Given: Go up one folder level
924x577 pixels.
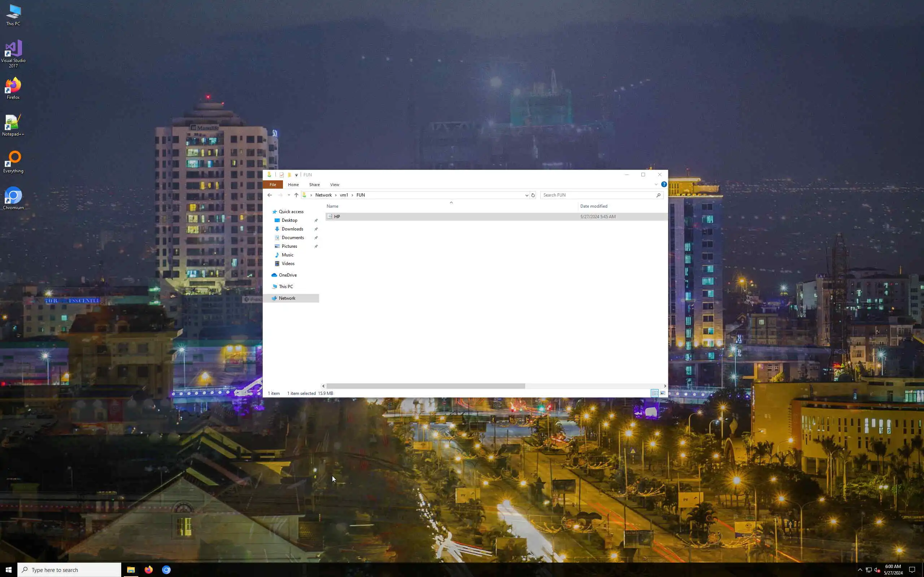Looking at the screenshot, I should 296,195.
